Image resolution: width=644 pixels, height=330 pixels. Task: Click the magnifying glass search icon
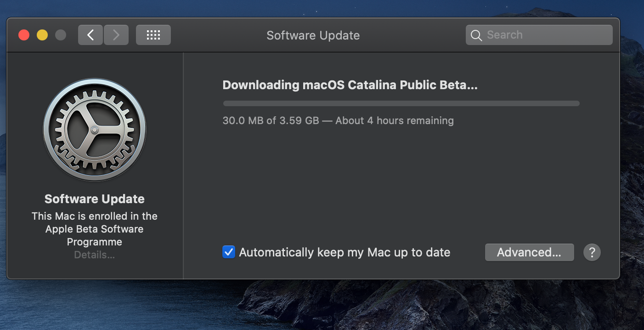coord(476,35)
